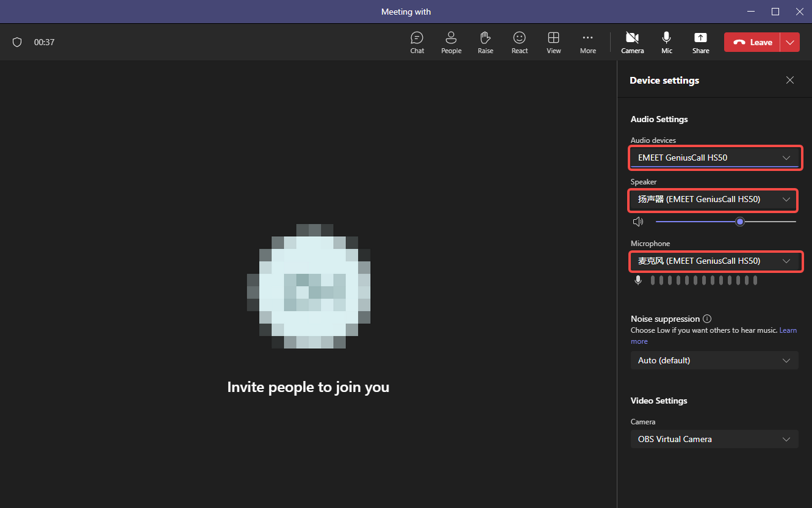Viewport: 812px width, 508px height.
Task: Turn on the Camera
Action: click(x=633, y=42)
